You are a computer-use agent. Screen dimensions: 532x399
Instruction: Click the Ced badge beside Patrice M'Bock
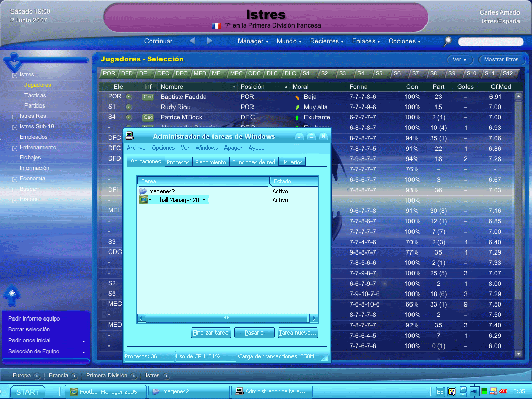tap(148, 117)
